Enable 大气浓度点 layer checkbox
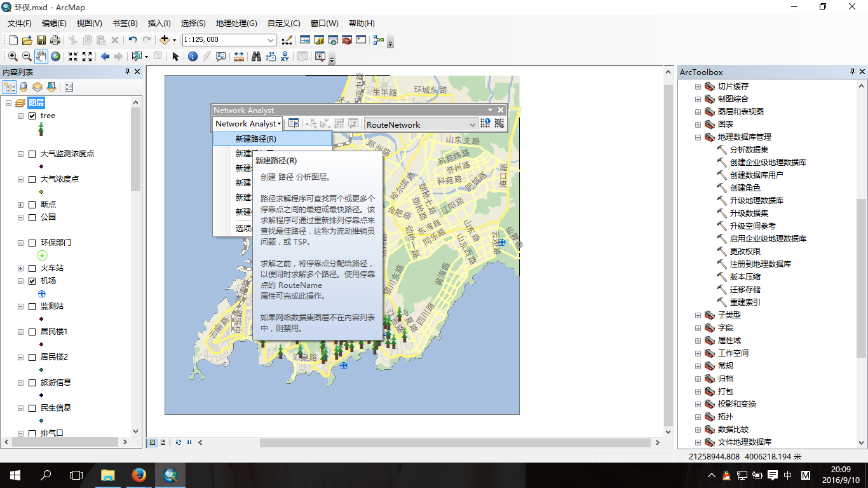The image size is (868, 488). 32,179
